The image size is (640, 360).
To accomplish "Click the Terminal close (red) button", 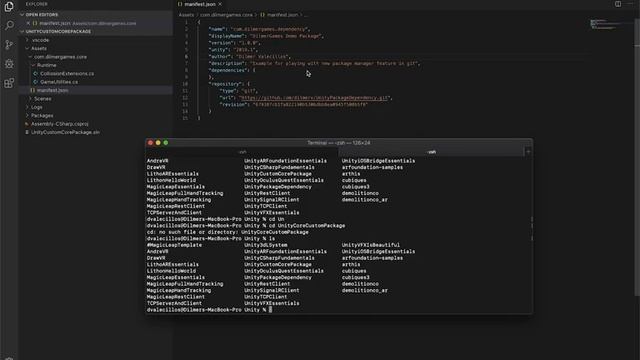I will click(151, 143).
